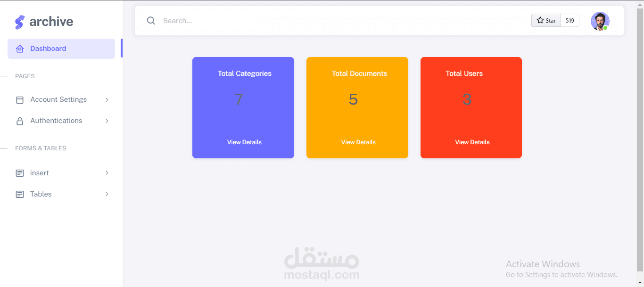Image resolution: width=644 pixels, height=287 pixels.
Task: Click the star icon in Star button
Action: point(540,20)
